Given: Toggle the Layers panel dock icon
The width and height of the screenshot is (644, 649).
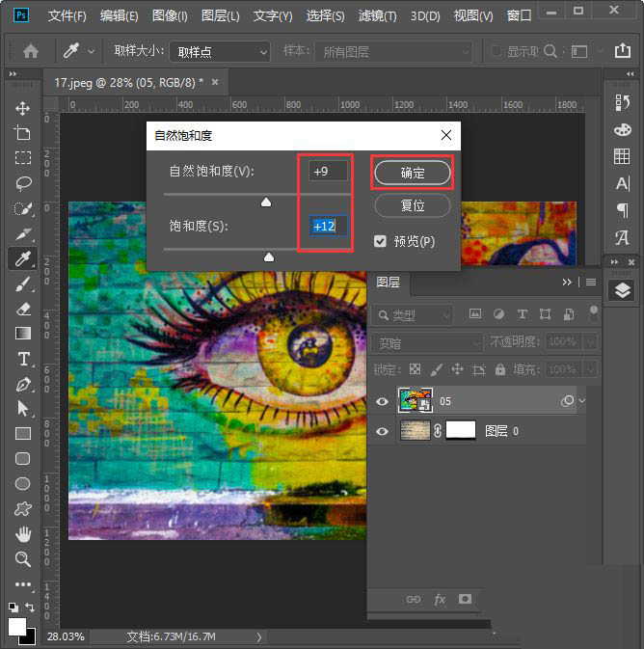Looking at the screenshot, I should coord(623,290).
